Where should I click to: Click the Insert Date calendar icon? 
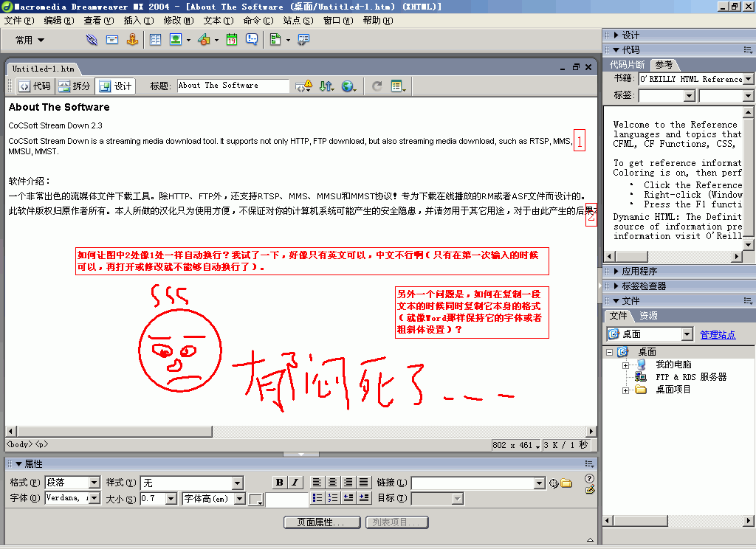pyautogui.click(x=232, y=40)
